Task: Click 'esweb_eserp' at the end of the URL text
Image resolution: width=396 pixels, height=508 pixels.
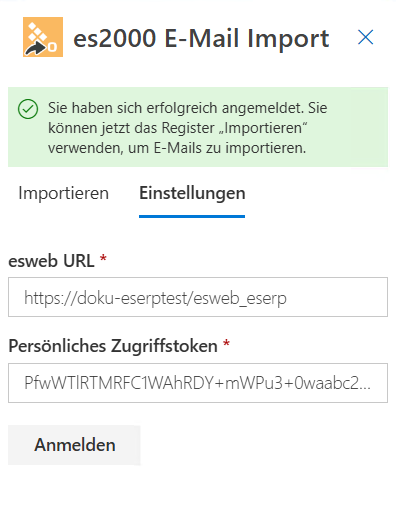Action: pos(240,298)
